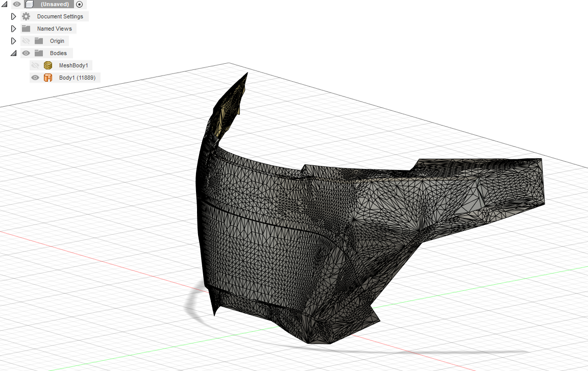Hide the Bodies folder via eye icon
588x371 pixels.
pos(26,53)
